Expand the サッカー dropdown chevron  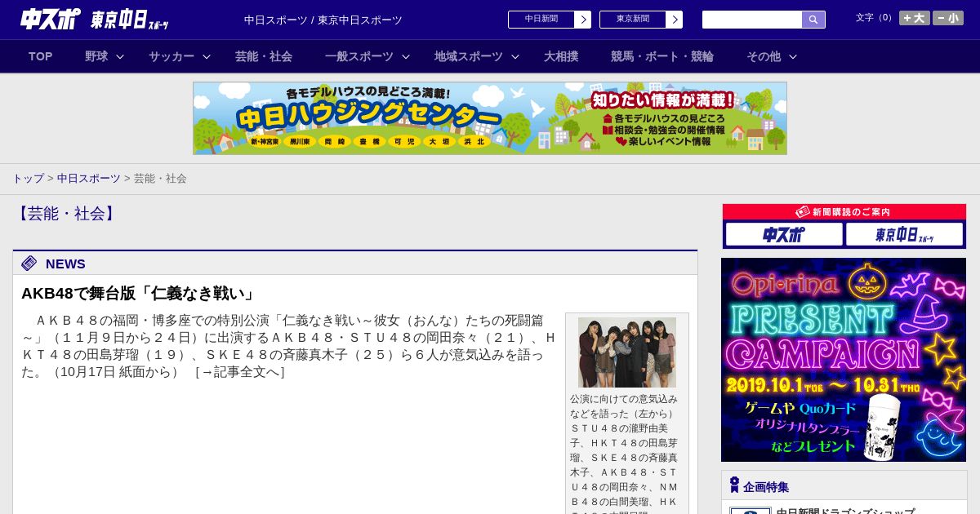[207, 56]
